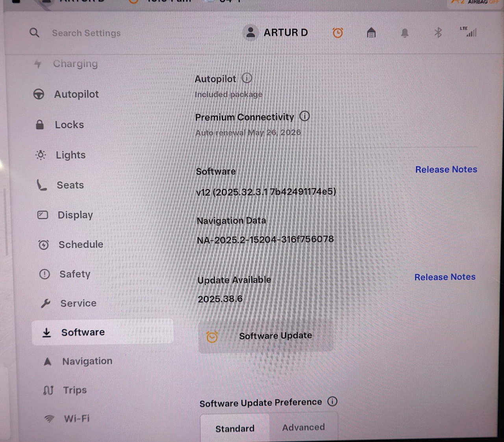Viewport: 504px width, 442px height.
Task: Click the alarm clock icon in top bar
Action: pyautogui.click(x=337, y=33)
